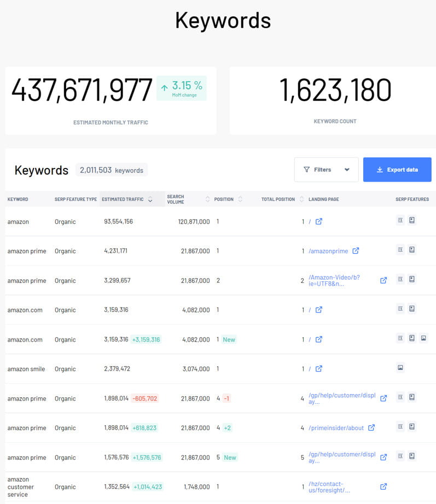Click image pack SERP icon in amazon smile row

(400, 367)
